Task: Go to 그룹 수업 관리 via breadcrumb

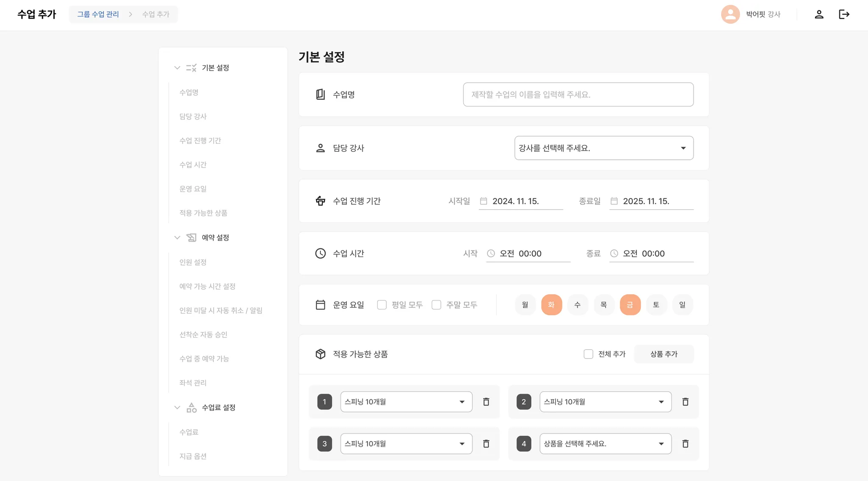Action: click(x=99, y=14)
